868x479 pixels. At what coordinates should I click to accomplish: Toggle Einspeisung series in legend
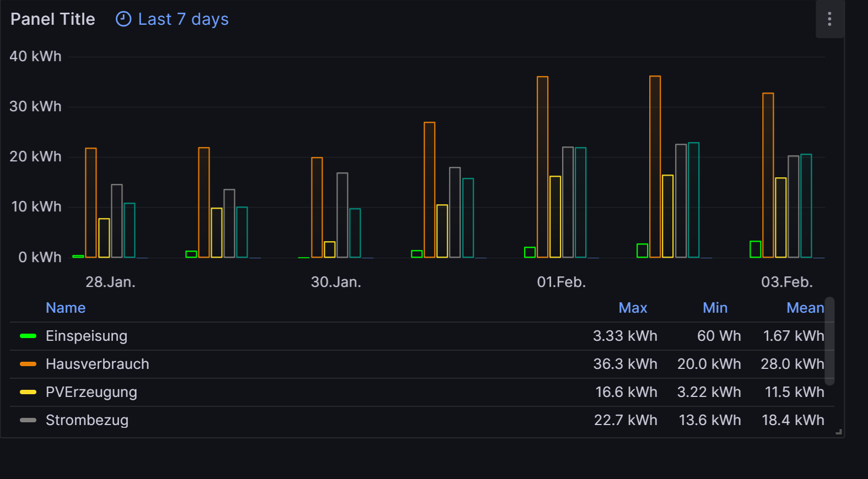coord(87,336)
